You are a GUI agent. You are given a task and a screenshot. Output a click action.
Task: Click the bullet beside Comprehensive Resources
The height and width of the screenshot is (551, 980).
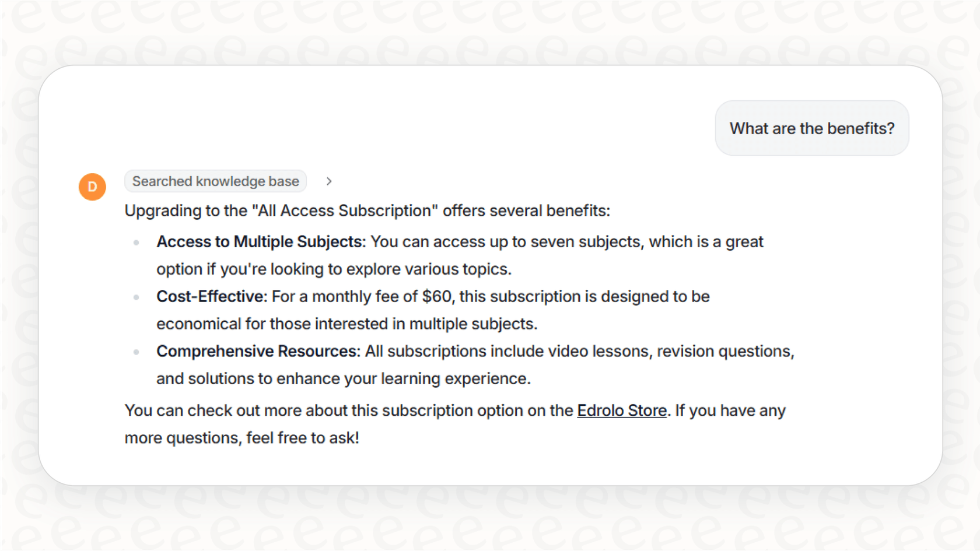point(136,351)
